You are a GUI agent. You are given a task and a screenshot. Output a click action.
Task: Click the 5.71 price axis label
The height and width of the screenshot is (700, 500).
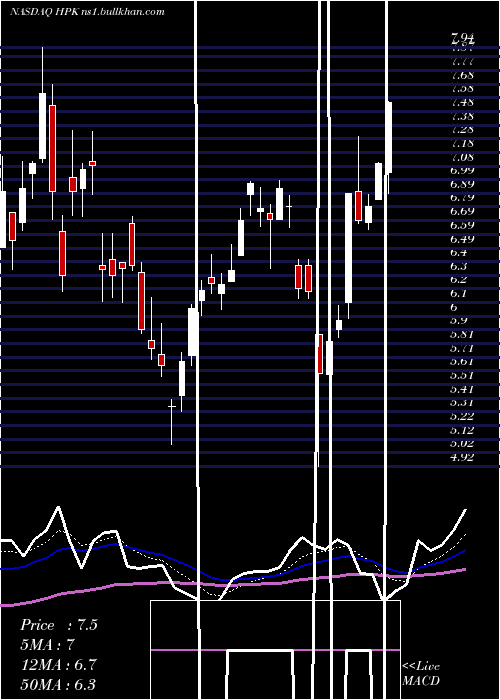coord(462,348)
